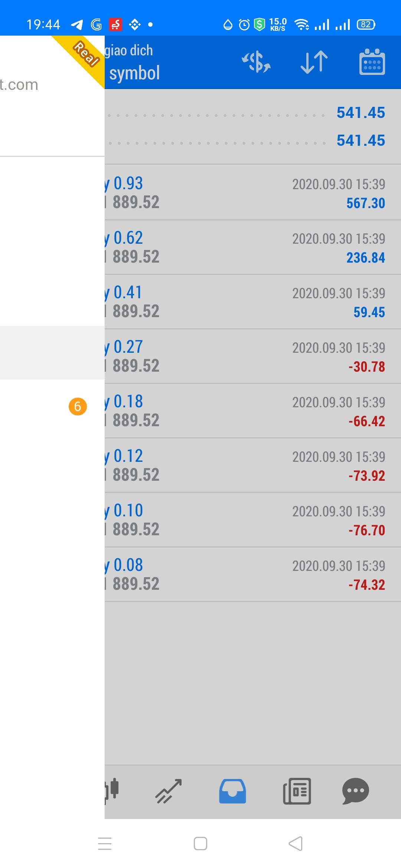Image resolution: width=401 pixels, height=868 pixels.
Task: Open the trend chart arrow tab
Action: 169,791
